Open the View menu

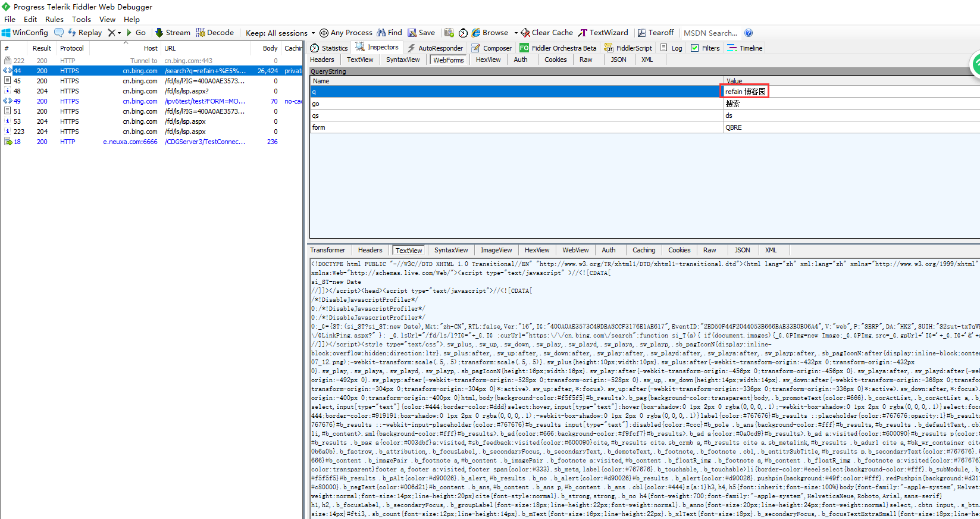tap(107, 19)
